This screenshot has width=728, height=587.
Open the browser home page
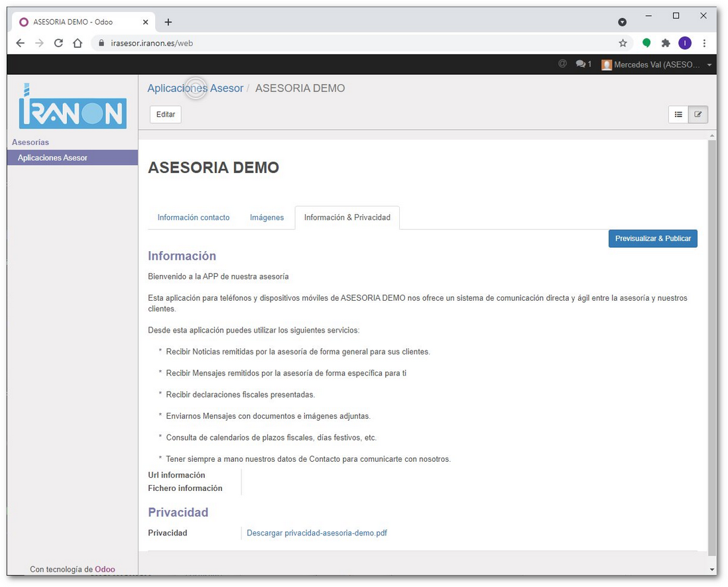[78, 43]
